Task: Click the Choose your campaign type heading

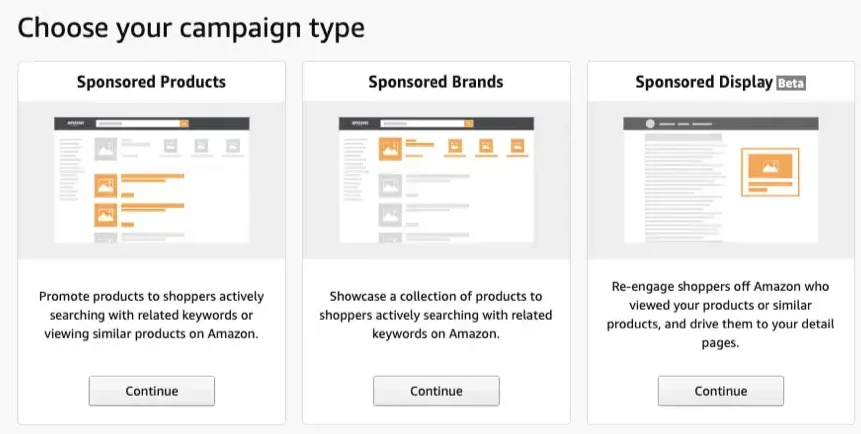Action: point(191,28)
